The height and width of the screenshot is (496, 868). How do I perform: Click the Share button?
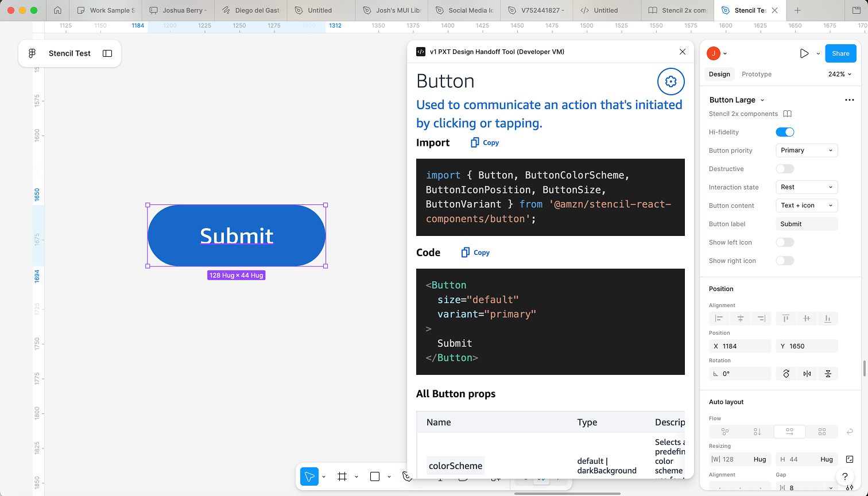(x=840, y=53)
